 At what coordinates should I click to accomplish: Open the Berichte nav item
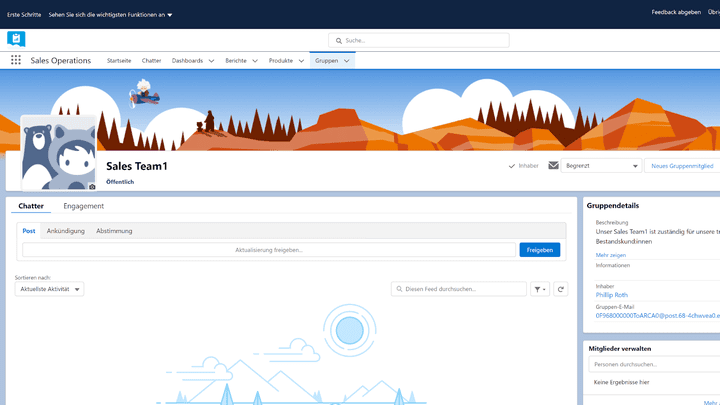(x=236, y=61)
